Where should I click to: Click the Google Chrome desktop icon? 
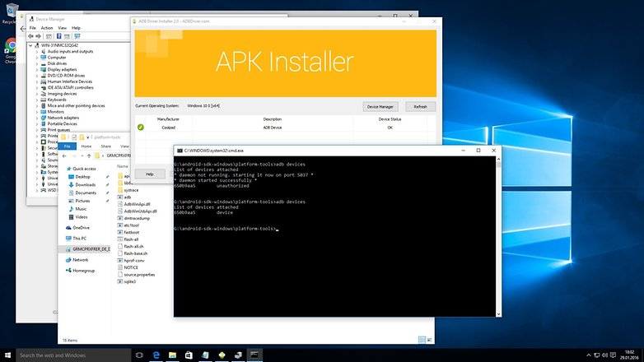pos(10,50)
